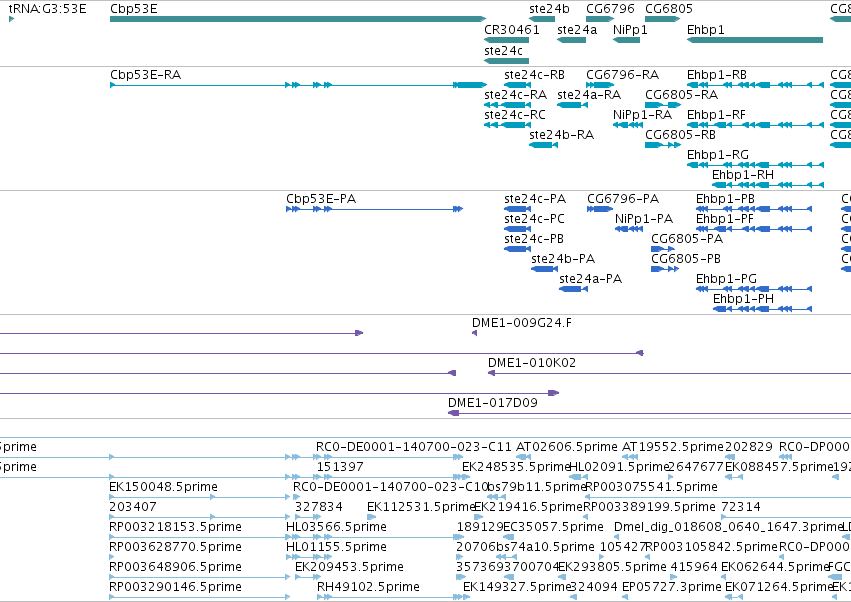The image size is (851, 602).
Task: Select transcript Ehbp1-RB
Action: tap(755, 85)
